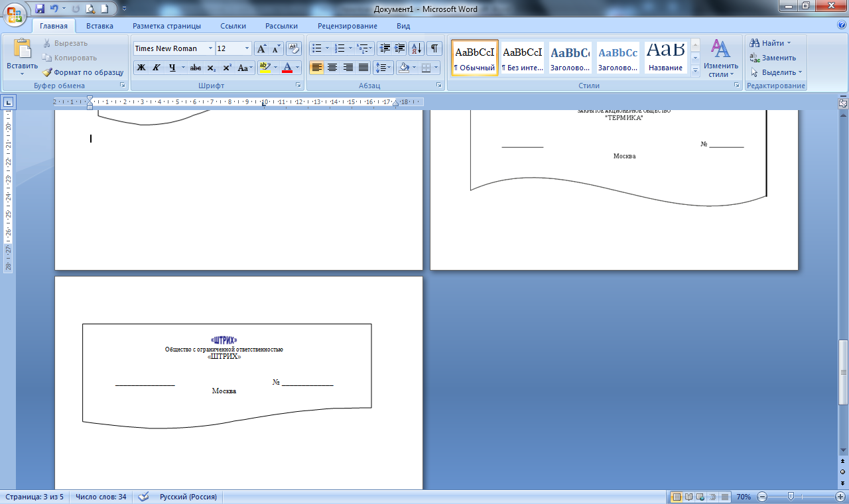Apply text highlight color
The width and height of the screenshot is (849, 504).
[265, 68]
